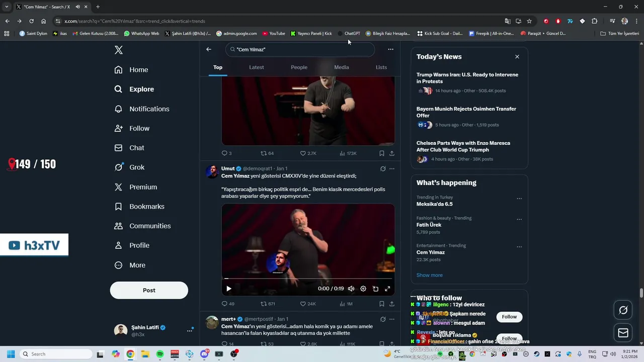Repost Umut's post with 671 reposts

tap(268, 304)
